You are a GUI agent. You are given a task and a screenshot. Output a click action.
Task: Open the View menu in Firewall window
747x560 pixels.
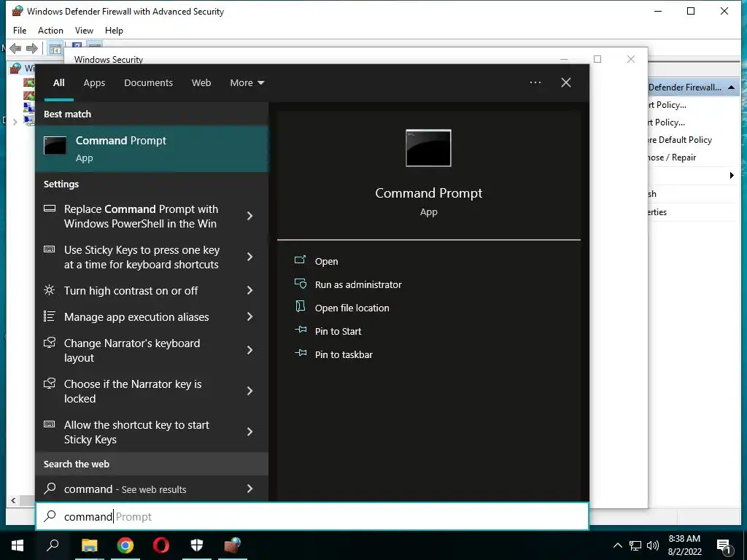[x=84, y=31]
